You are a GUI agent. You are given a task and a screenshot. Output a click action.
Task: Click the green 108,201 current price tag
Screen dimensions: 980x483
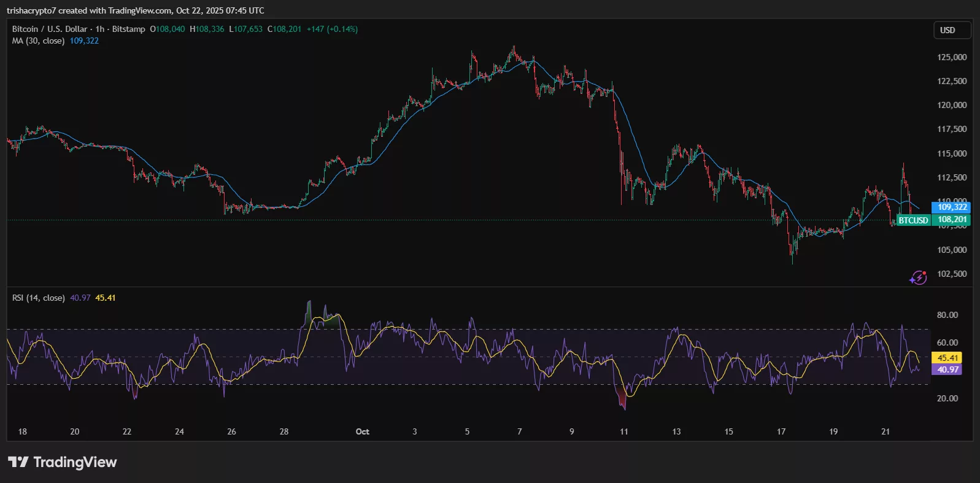coord(951,220)
